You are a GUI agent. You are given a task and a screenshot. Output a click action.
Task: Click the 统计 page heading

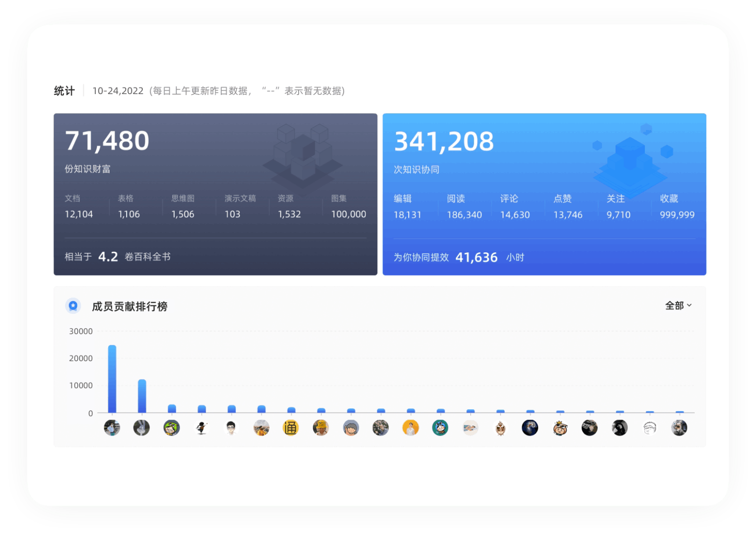(64, 91)
